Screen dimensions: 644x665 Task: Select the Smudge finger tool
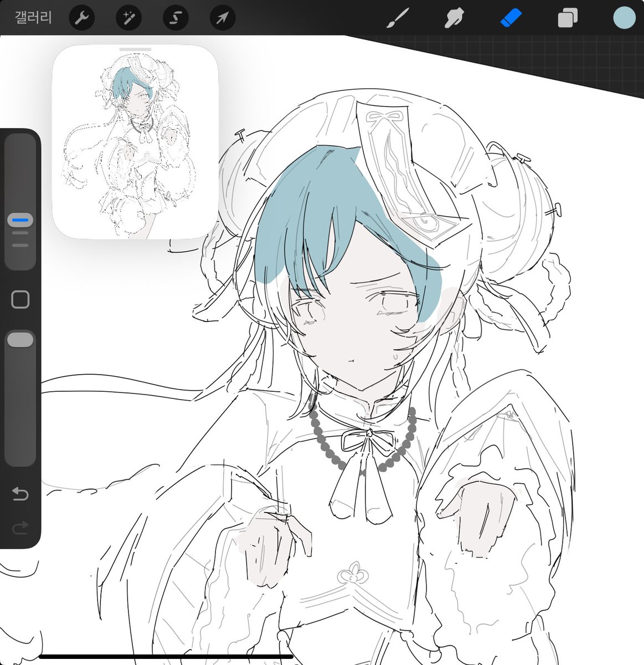(x=454, y=18)
